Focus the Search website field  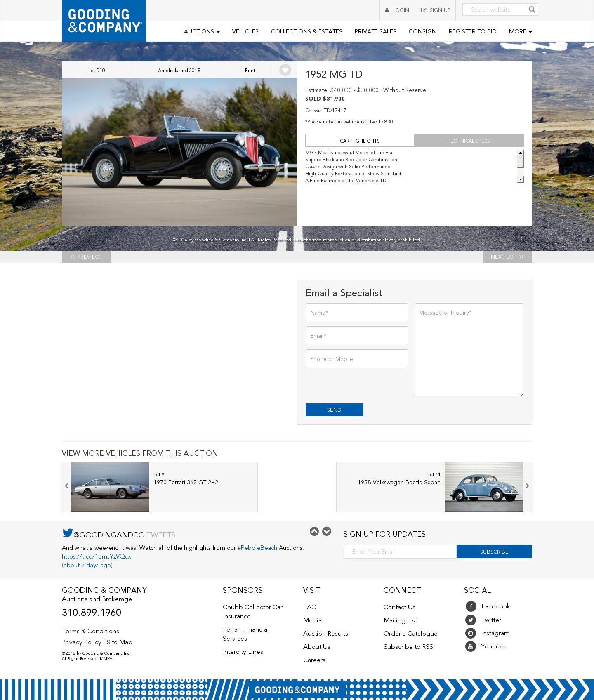pos(494,9)
